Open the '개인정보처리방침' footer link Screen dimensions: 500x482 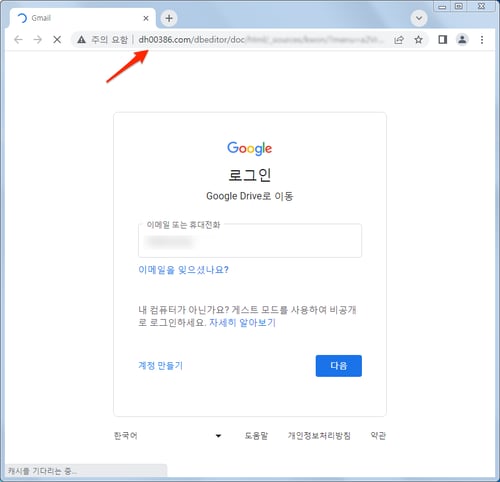point(319,436)
